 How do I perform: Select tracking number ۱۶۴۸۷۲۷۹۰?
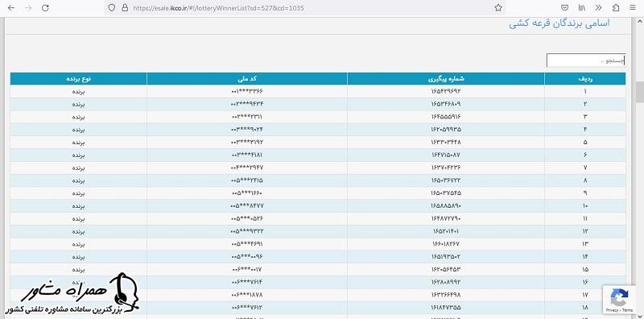click(446, 218)
